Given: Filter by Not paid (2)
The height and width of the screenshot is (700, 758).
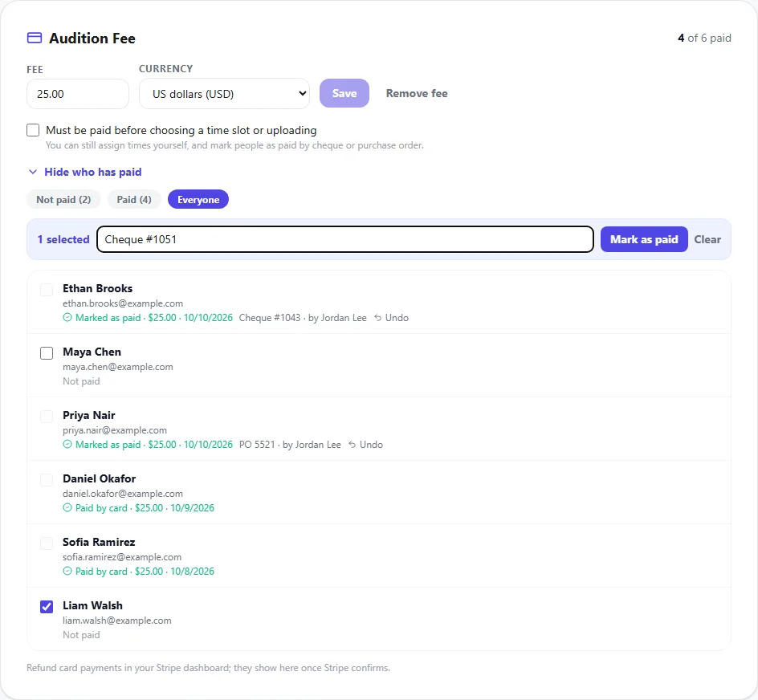Looking at the screenshot, I should 63,199.
